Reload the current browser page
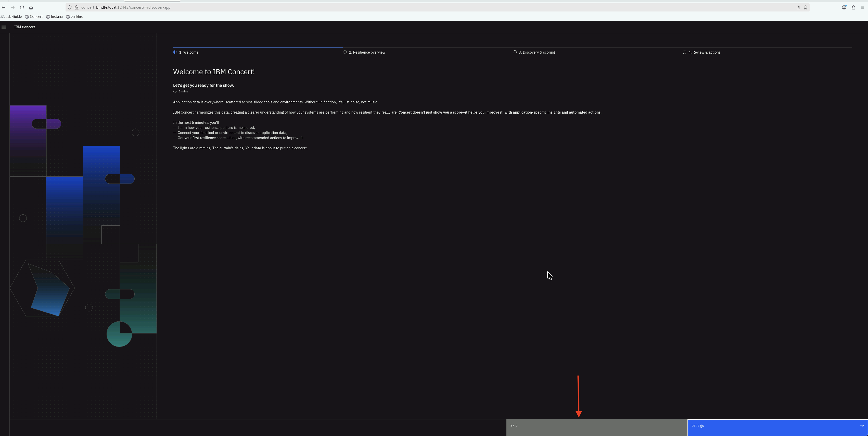The width and height of the screenshot is (868, 436). (x=22, y=7)
